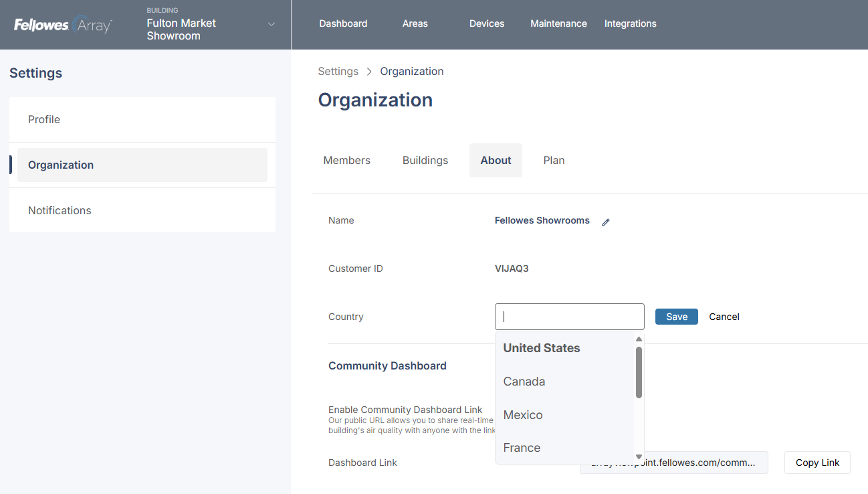Open the building selector chevron
Screen dimensions: 868x494
(x=271, y=24)
